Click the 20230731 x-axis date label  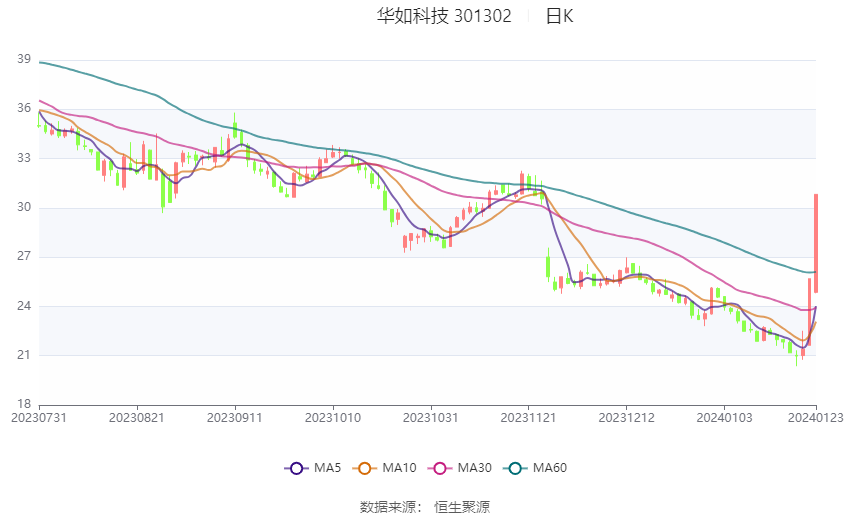(39, 418)
